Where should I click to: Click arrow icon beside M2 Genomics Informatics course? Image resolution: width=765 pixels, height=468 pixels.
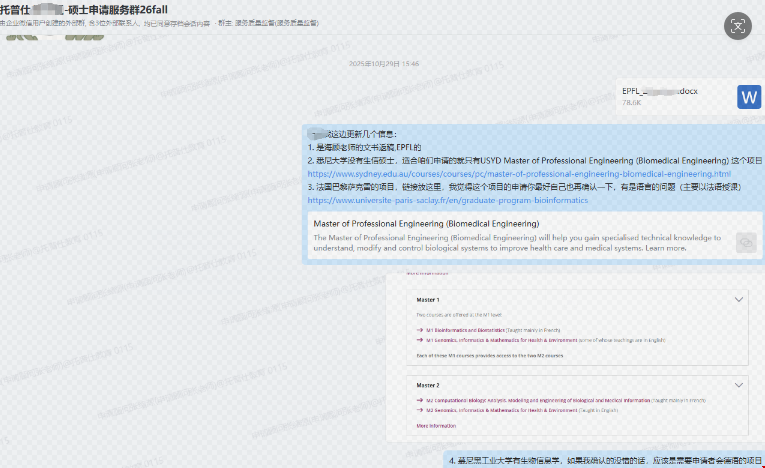pyautogui.click(x=420, y=410)
